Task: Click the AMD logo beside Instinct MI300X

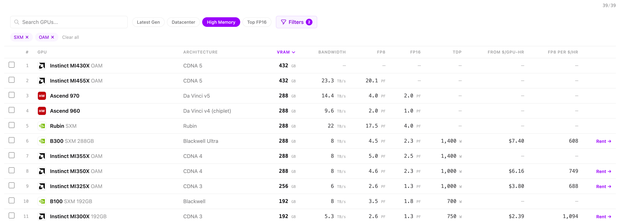Action: (x=42, y=216)
